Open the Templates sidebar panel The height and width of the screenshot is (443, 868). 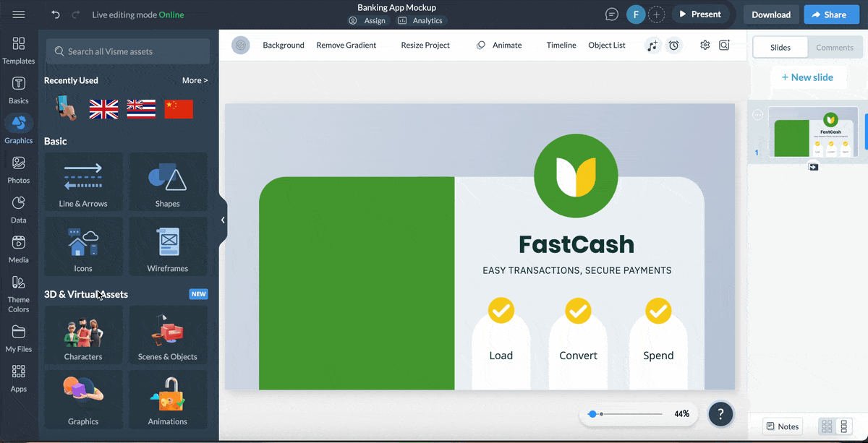[x=19, y=51]
